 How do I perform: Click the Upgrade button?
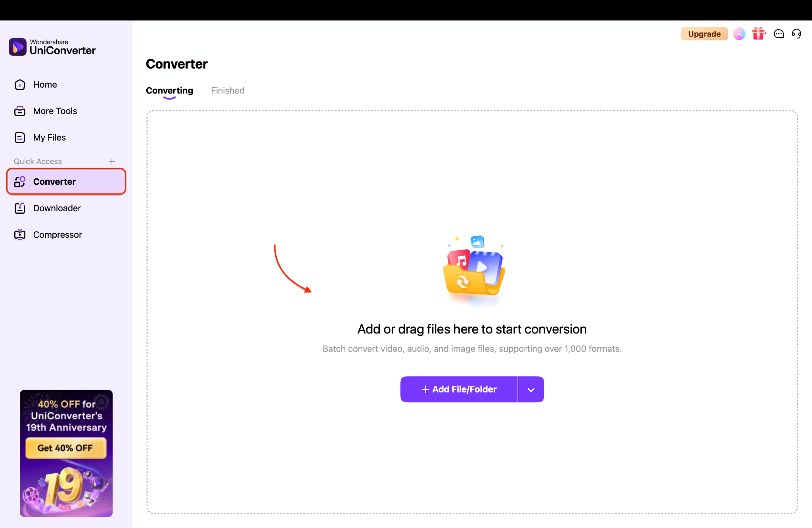[704, 34]
